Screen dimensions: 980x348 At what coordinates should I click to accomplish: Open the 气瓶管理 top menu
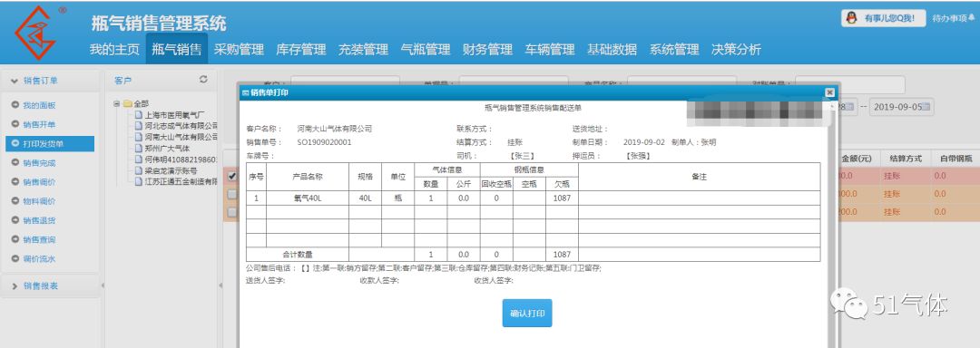(426, 49)
